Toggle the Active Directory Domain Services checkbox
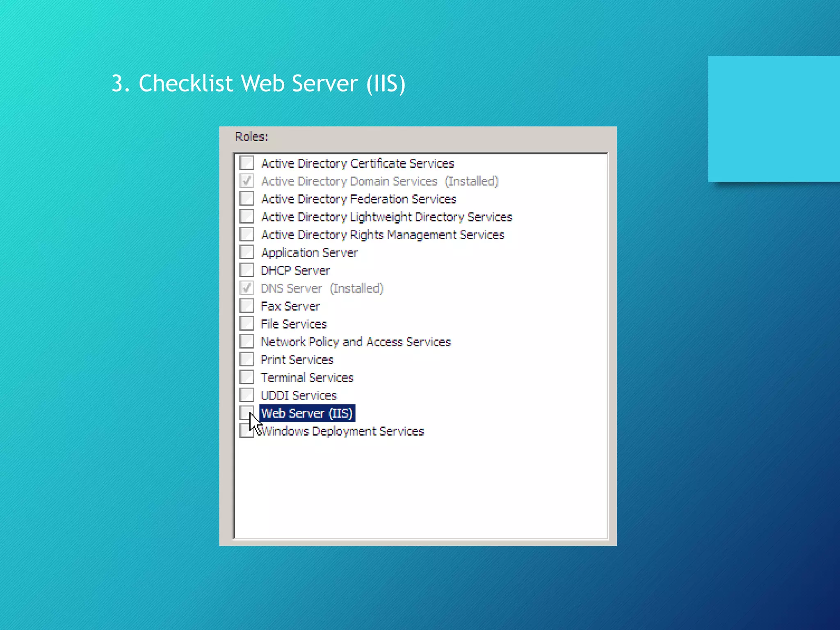 click(x=247, y=181)
